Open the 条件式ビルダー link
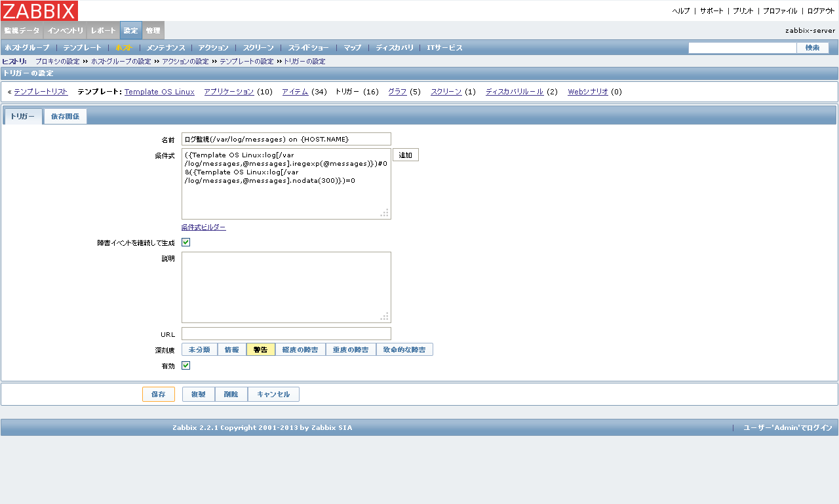This screenshot has width=839, height=504. (x=203, y=226)
